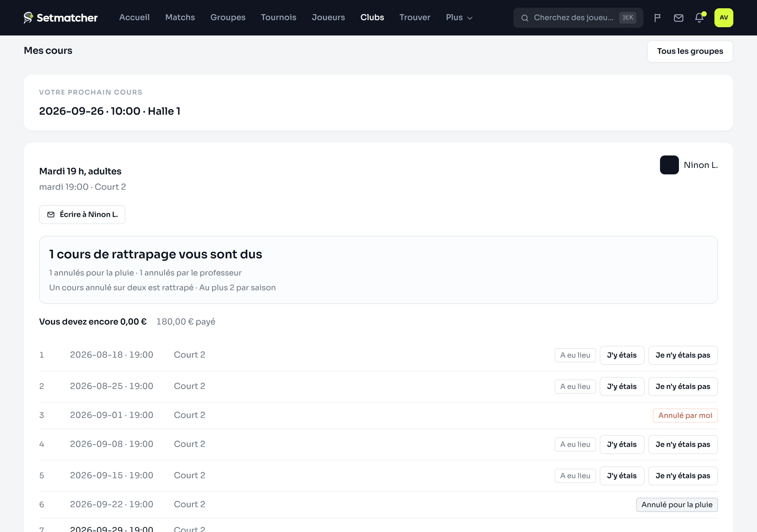Mark Je n'y étais pas for 2026-09-15
The width and height of the screenshot is (757, 532).
coord(682,476)
